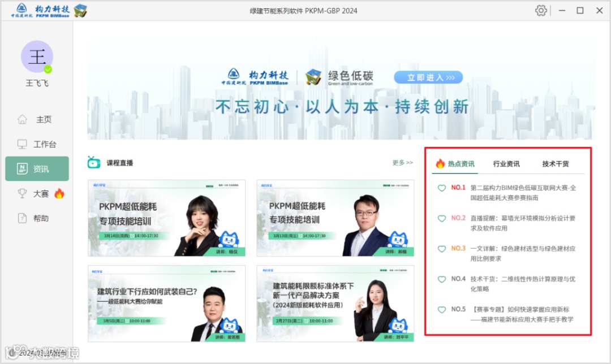Click the monitor icon beside 工作台

point(22,144)
